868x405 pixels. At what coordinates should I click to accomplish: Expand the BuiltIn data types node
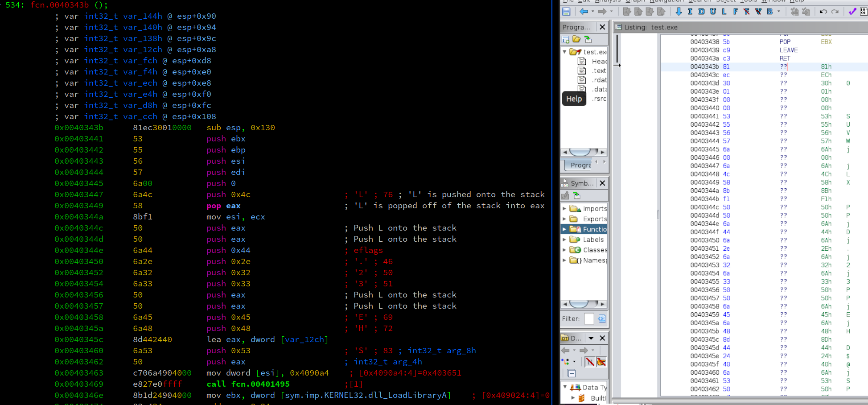573,398
